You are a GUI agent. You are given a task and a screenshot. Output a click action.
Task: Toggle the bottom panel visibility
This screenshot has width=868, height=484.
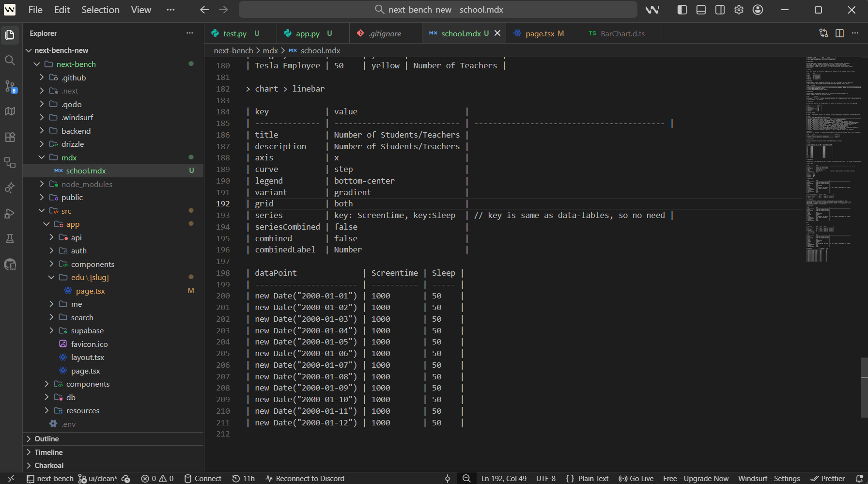(x=701, y=10)
